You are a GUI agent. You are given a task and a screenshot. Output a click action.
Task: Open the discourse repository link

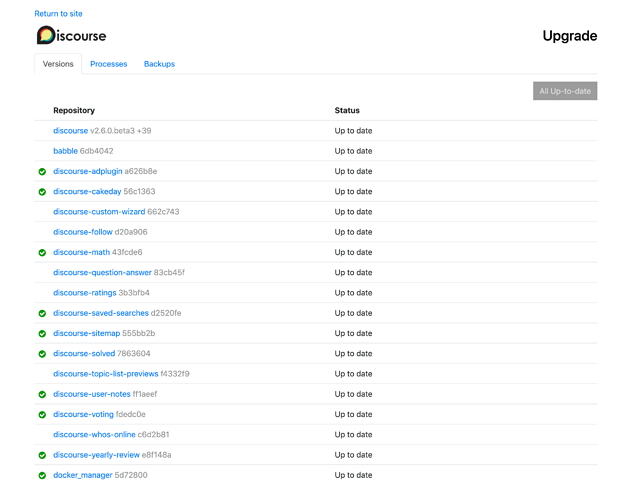pyautogui.click(x=70, y=131)
